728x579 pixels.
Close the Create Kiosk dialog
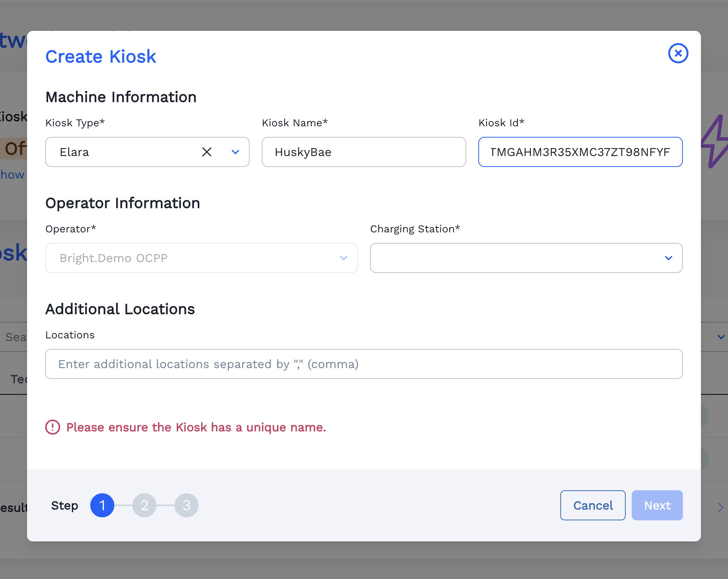(678, 53)
